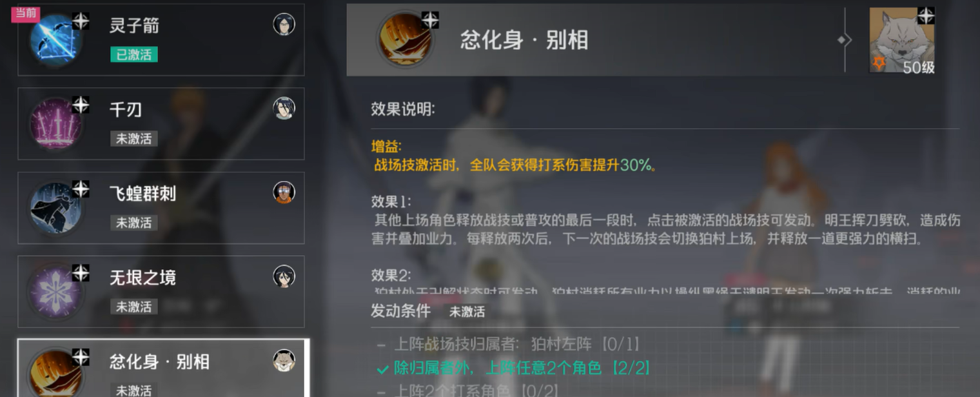
Task: Click the 发动条件 section label
Action: coord(400,310)
